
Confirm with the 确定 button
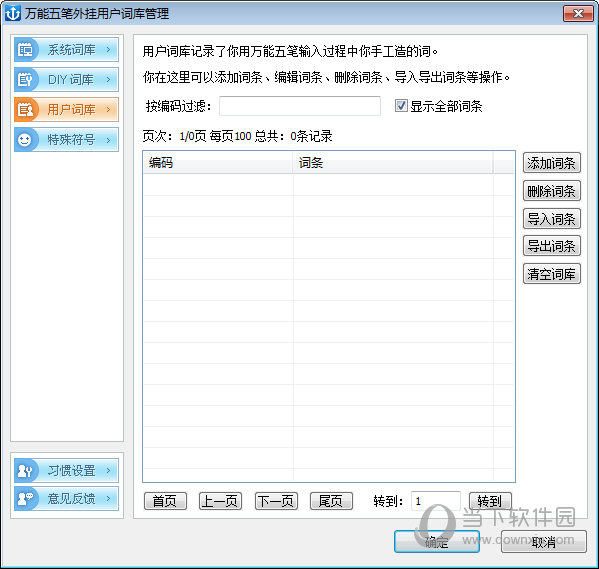(x=437, y=541)
